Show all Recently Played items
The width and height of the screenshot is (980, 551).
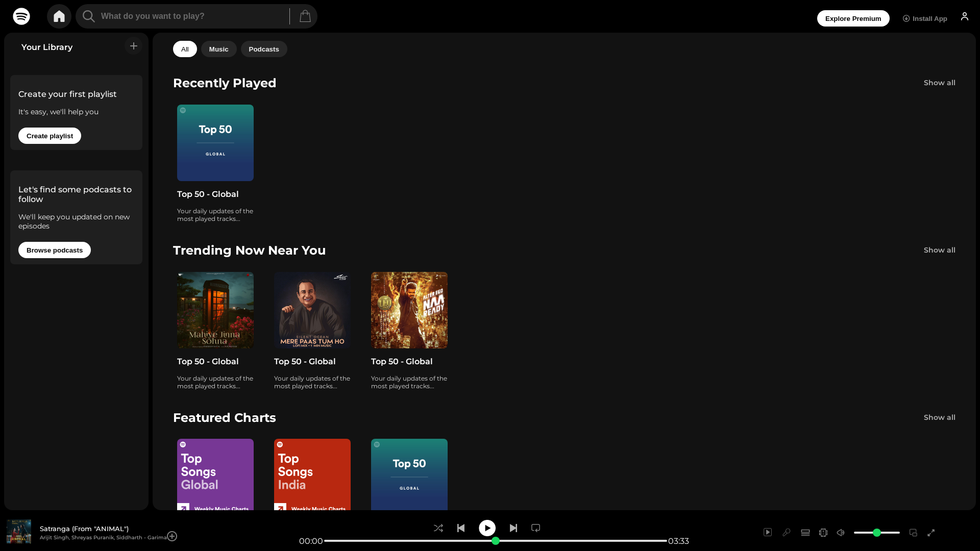tap(940, 83)
